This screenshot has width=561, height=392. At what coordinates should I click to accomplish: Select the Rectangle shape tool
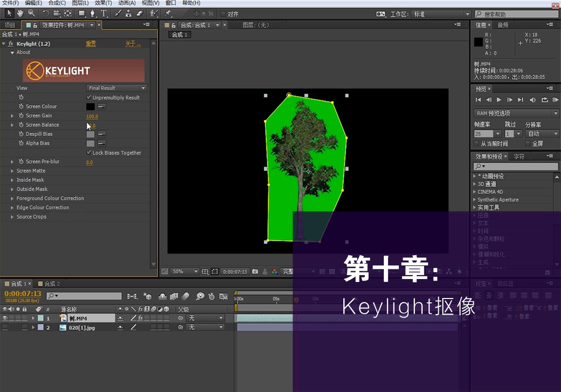point(82,14)
